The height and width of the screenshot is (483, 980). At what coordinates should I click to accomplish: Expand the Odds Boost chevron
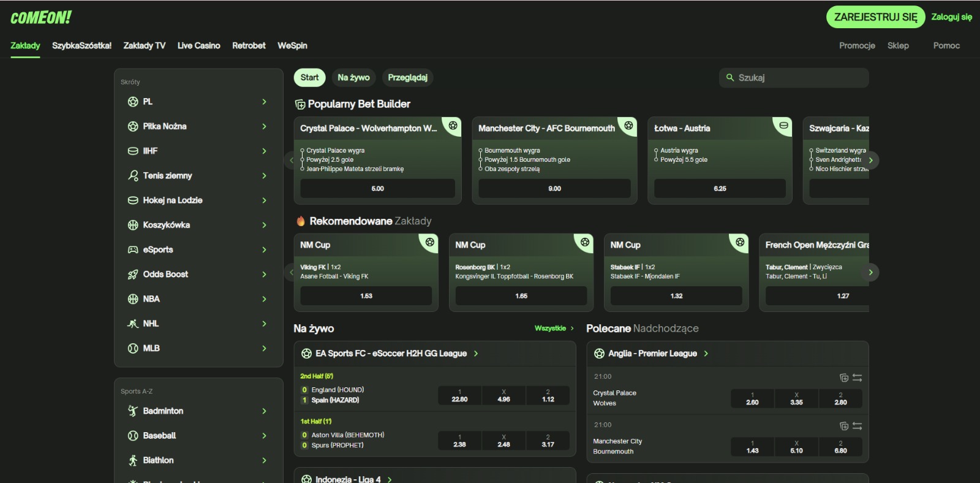tap(264, 275)
